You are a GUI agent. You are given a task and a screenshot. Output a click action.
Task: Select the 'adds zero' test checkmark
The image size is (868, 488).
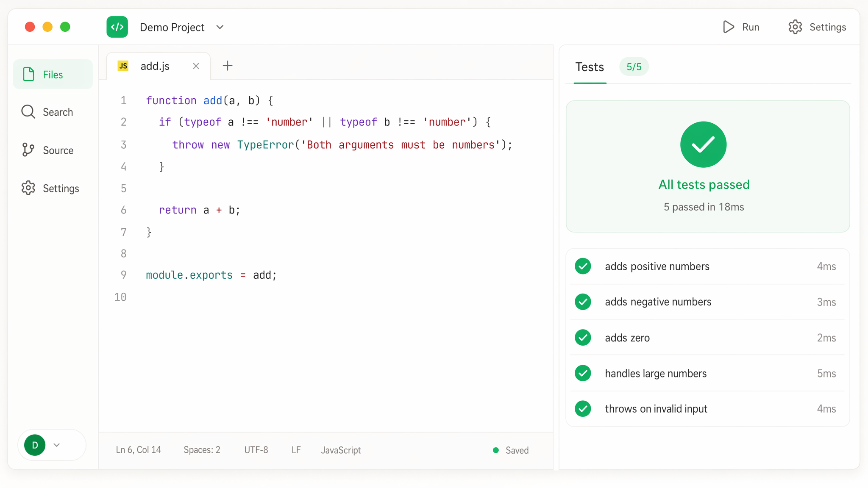click(583, 338)
